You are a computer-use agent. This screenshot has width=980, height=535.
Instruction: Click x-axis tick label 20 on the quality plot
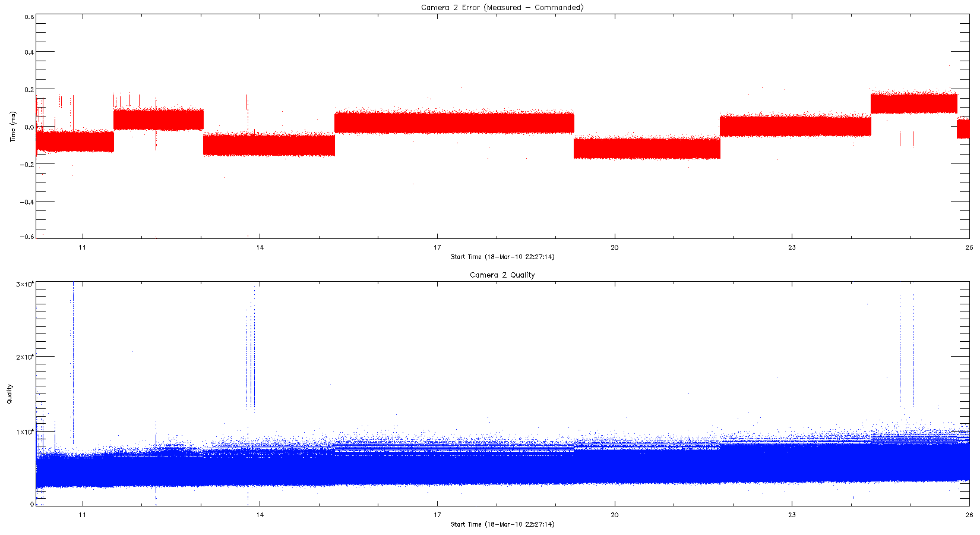pyautogui.click(x=614, y=515)
